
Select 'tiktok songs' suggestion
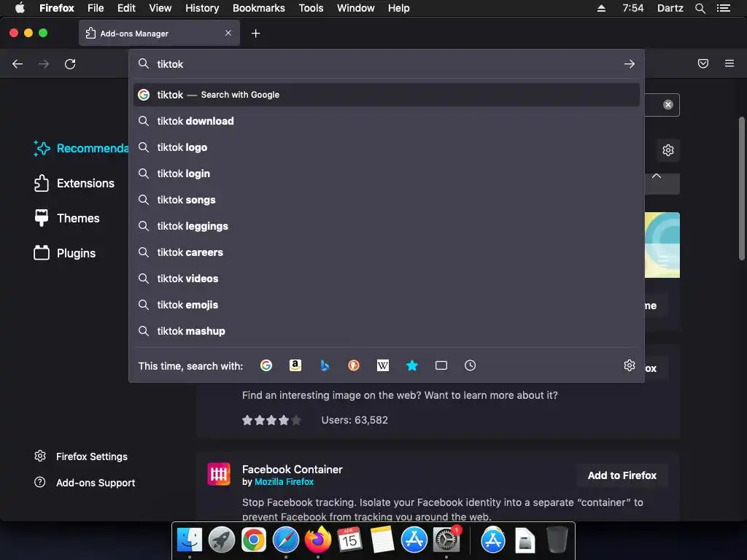tap(387, 200)
